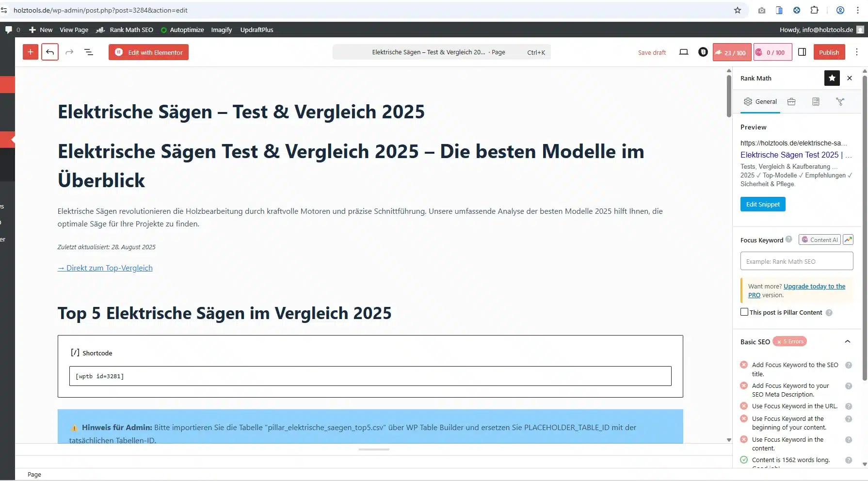The image size is (868, 481).
Task: Open Rank Math's Schema tab icon
Action: pyautogui.click(x=840, y=101)
